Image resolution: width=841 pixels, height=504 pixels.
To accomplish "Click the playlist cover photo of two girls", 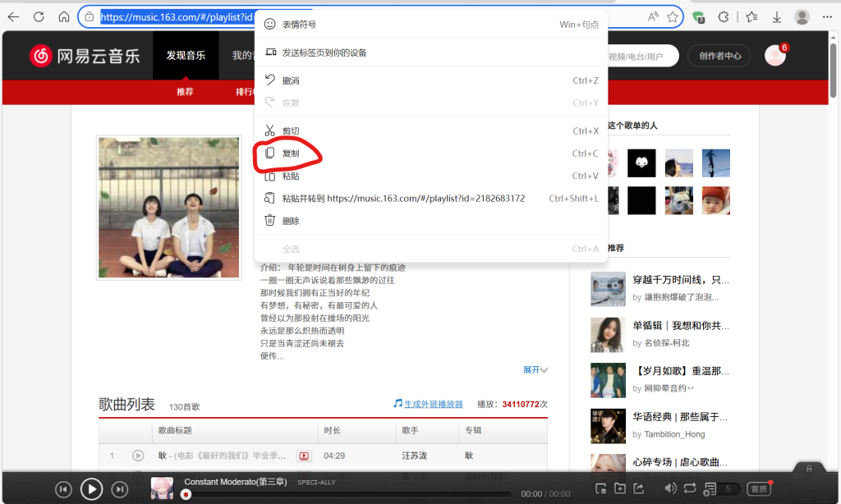I will (168, 206).
